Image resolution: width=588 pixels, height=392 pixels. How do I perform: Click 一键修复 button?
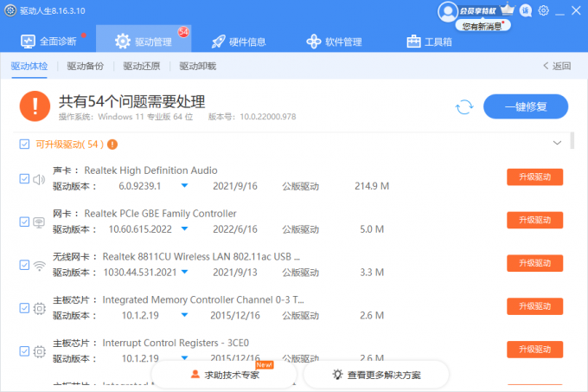(x=526, y=106)
